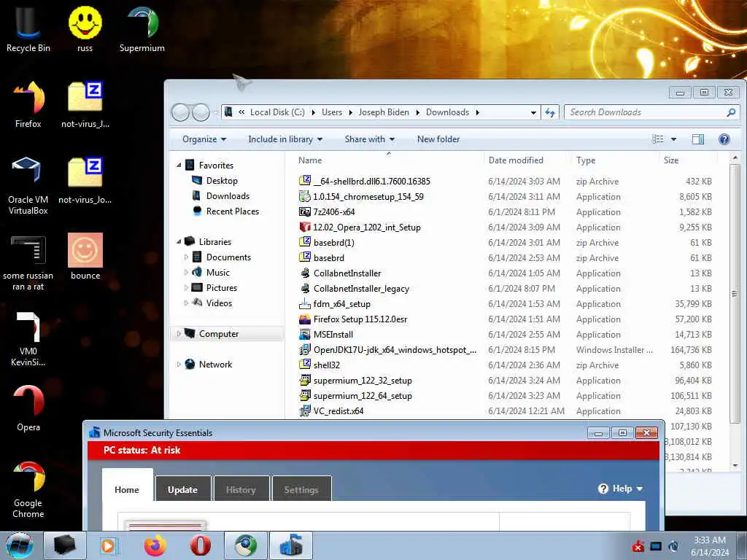Screen dimensions: 747x560
Task: Click the Explorer Forward navigation button
Action: 201,112
